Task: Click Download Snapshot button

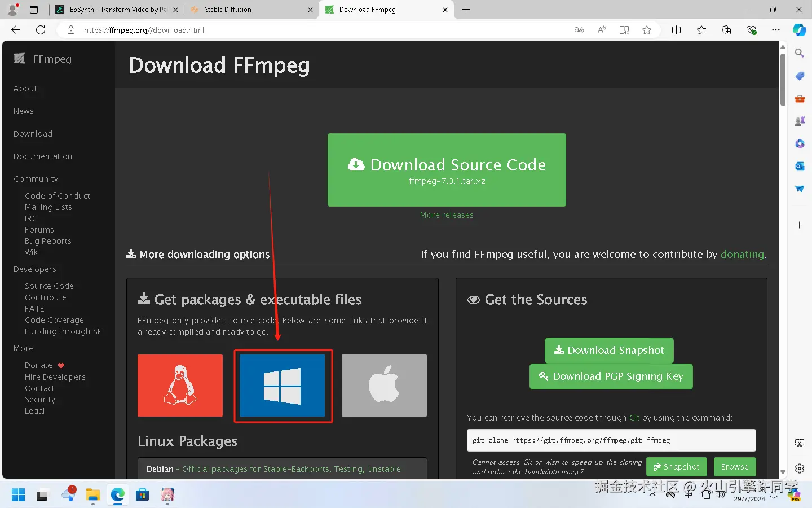Action: 609,351
